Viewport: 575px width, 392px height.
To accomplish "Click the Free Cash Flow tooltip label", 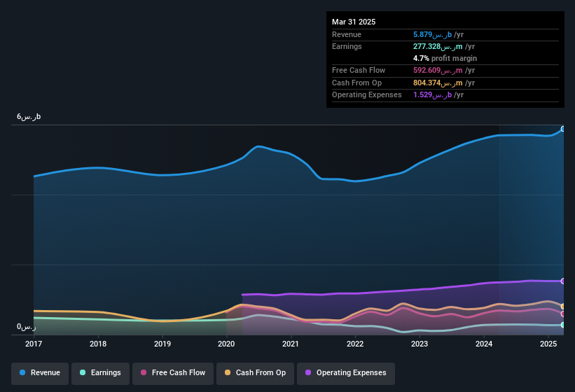I will pos(359,70).
